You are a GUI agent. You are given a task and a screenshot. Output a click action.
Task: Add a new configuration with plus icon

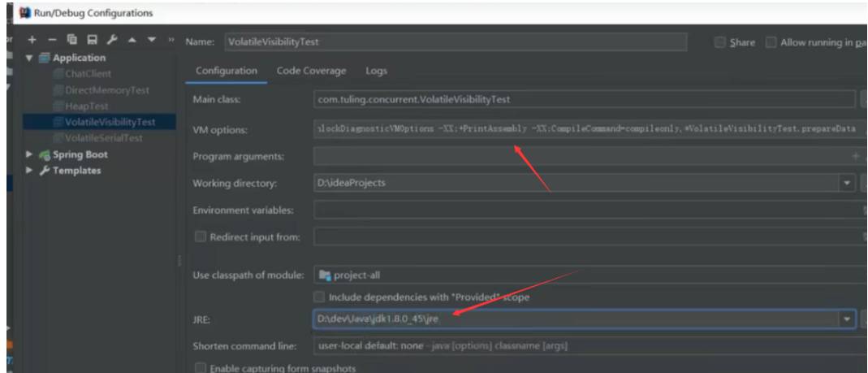(x=32, y=40)
